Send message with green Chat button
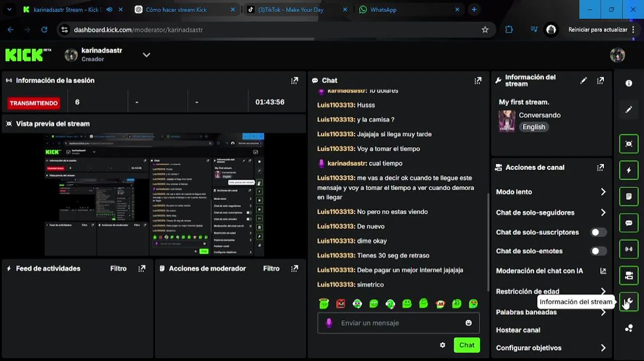The height and width of the screenshot is (361, 644). coord(467,345)
